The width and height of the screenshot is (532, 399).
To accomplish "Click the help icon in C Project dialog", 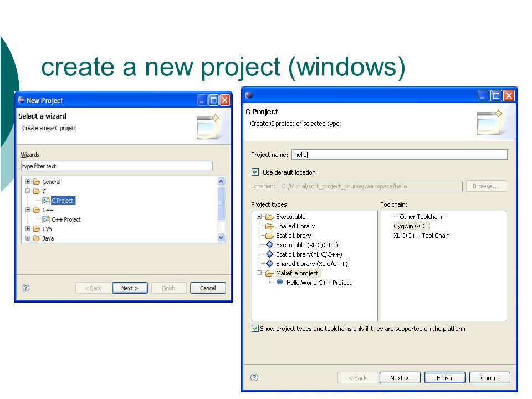I will pyautogui.click(x=254, y=377).
